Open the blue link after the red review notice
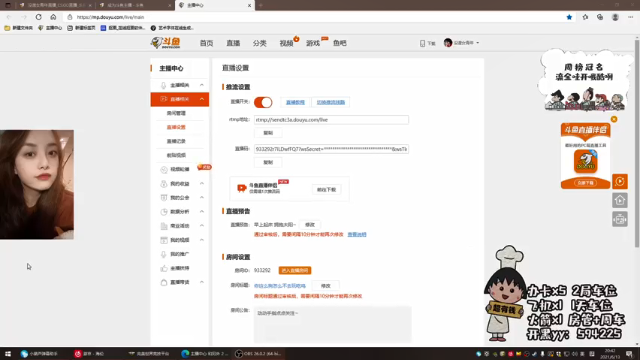Image resolution: width=640 pixels, height=360 pixels. click(x=357, y=234)
